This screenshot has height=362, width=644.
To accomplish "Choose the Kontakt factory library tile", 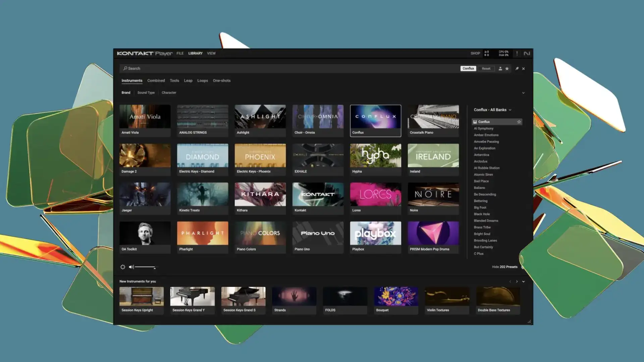I will pos(318,198).
